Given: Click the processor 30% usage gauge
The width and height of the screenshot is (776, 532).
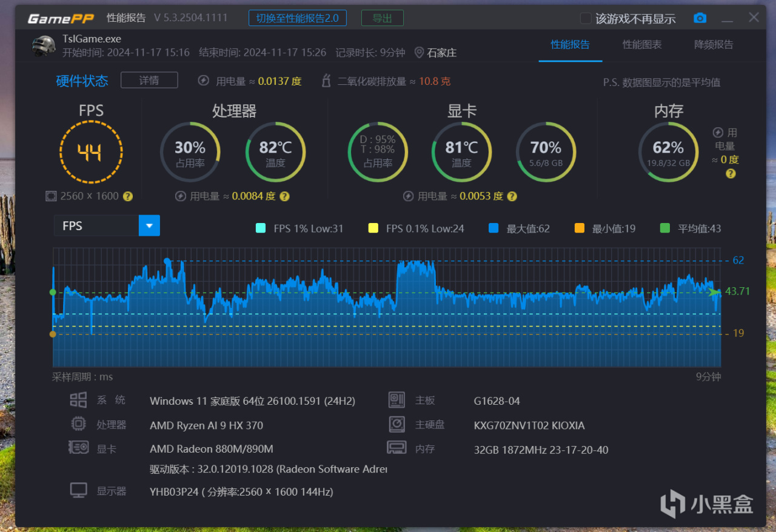Looking at the screenshot, I should click(190, 152).
